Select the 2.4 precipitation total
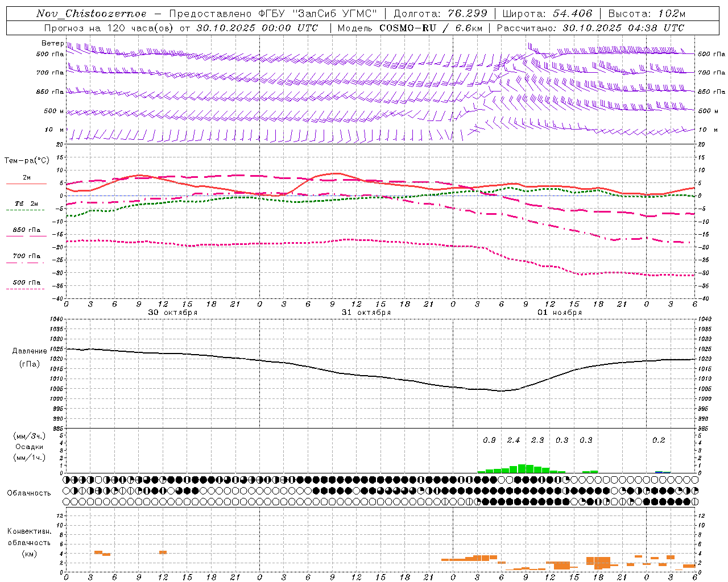The image size is (728, 582). [514, 440]
